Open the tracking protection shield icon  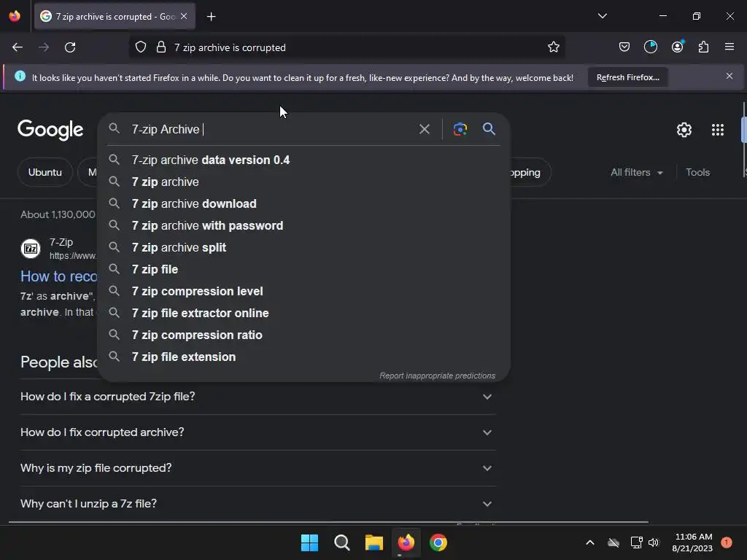click(x=141, y=47)
